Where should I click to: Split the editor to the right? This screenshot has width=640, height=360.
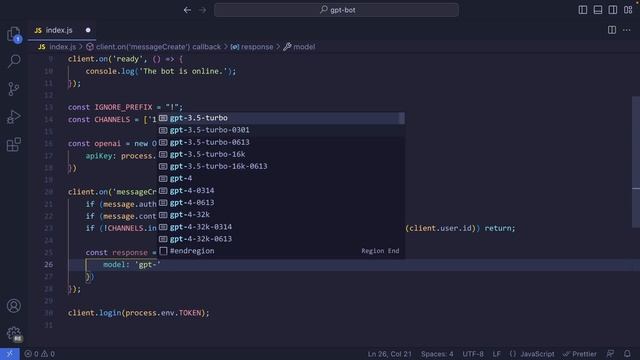coord(612,30)
